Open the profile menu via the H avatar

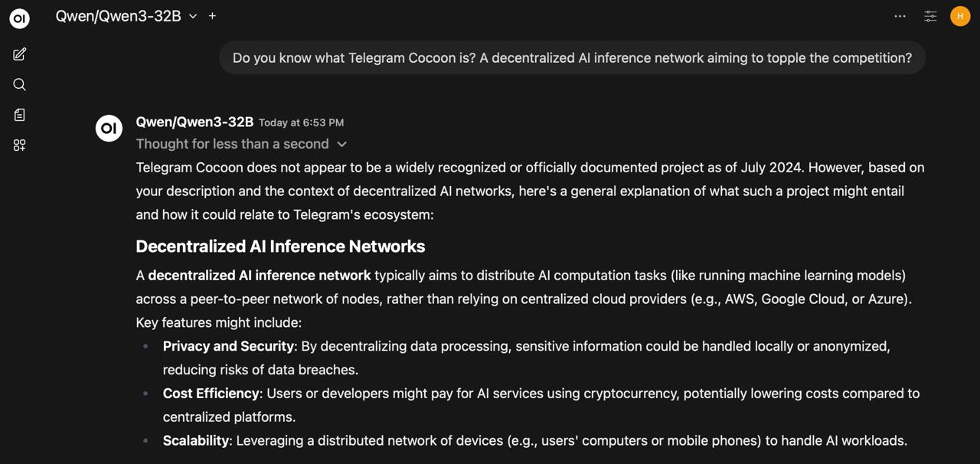point(959,15)
